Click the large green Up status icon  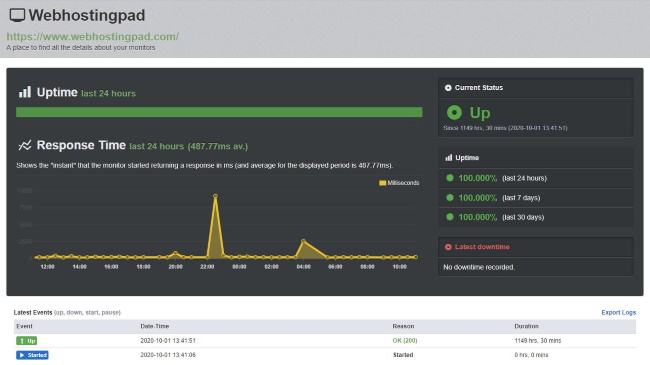(454, 112)
